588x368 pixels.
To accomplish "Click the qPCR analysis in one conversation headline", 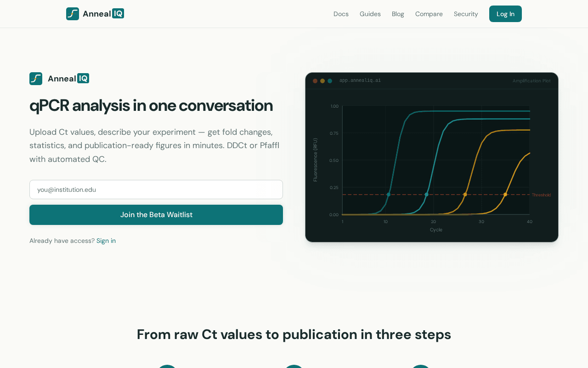I will (x=151, y=106).
